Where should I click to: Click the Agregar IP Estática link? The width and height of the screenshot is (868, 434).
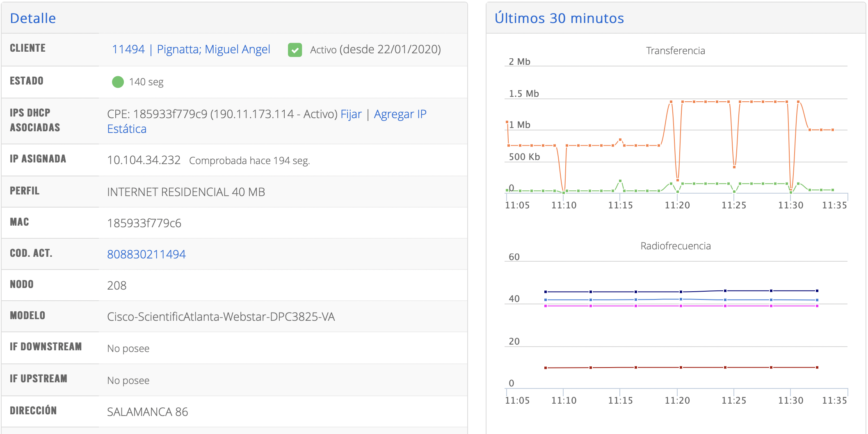(400, 114)
